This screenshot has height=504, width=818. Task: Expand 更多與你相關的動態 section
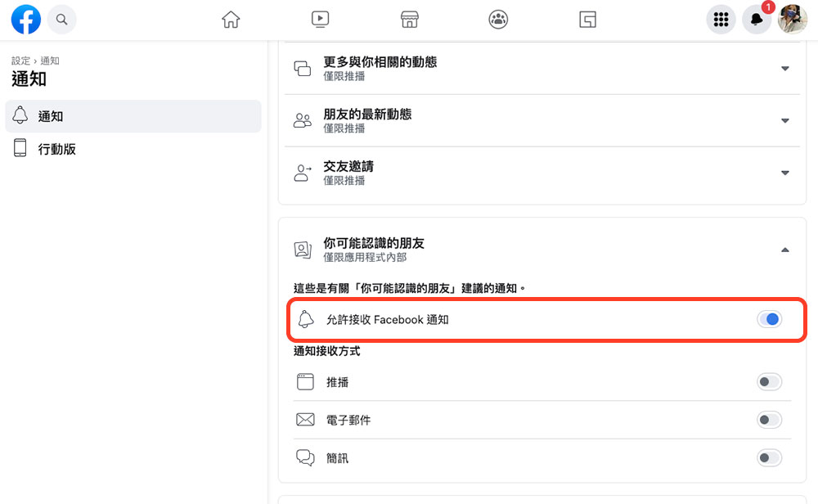(785, 69)
